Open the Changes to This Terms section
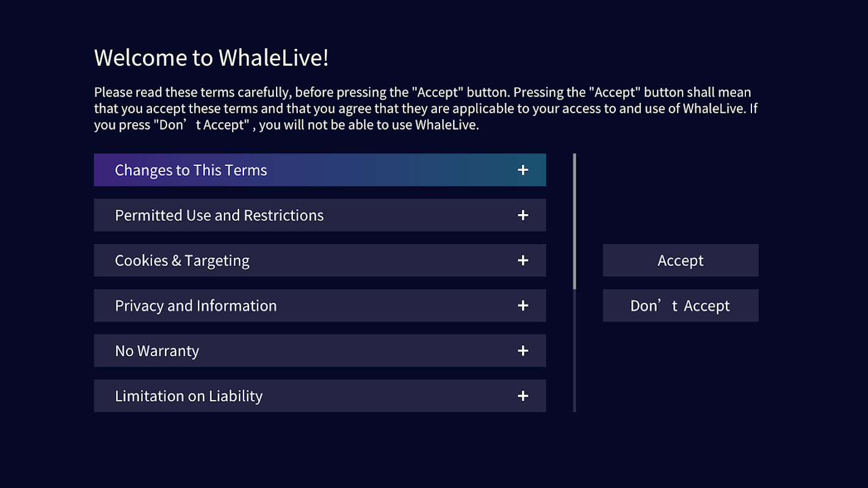 [x=190, y=170]
